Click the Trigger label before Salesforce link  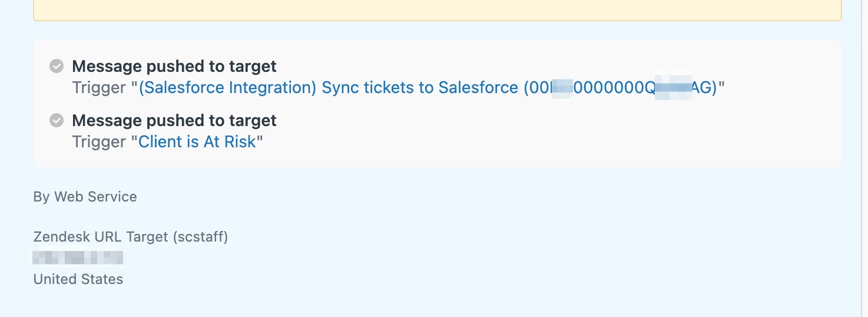pos(99,88)
